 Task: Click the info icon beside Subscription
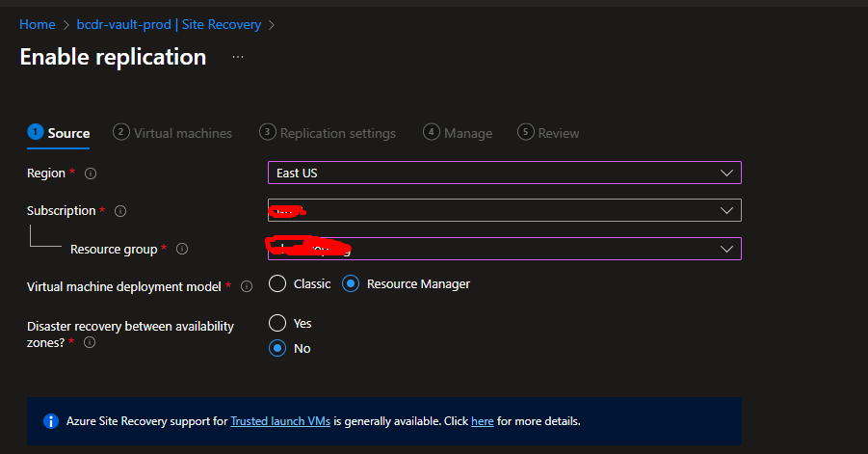click(120, 211)
